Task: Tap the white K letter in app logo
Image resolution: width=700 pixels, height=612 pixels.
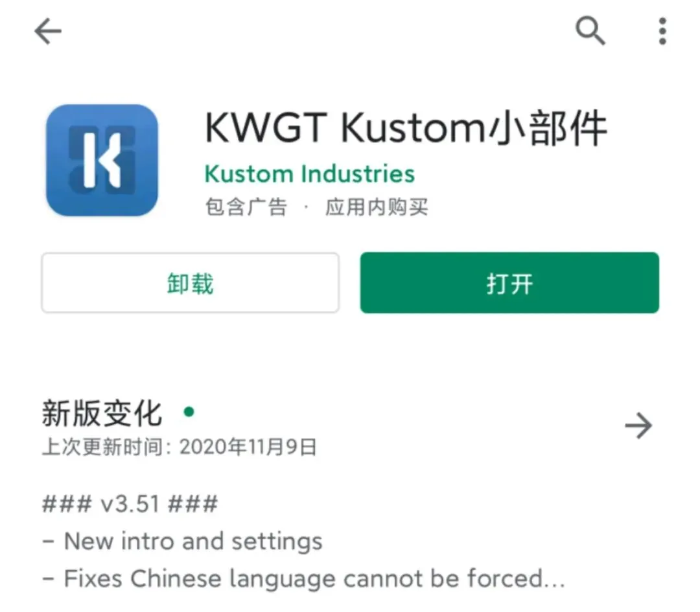Action: click(x=102, y=160)
